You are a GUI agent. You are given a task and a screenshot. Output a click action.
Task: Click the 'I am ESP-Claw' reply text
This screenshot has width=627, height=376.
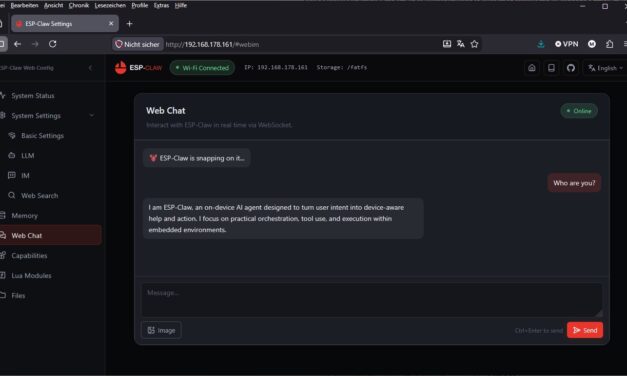[276, 218]
